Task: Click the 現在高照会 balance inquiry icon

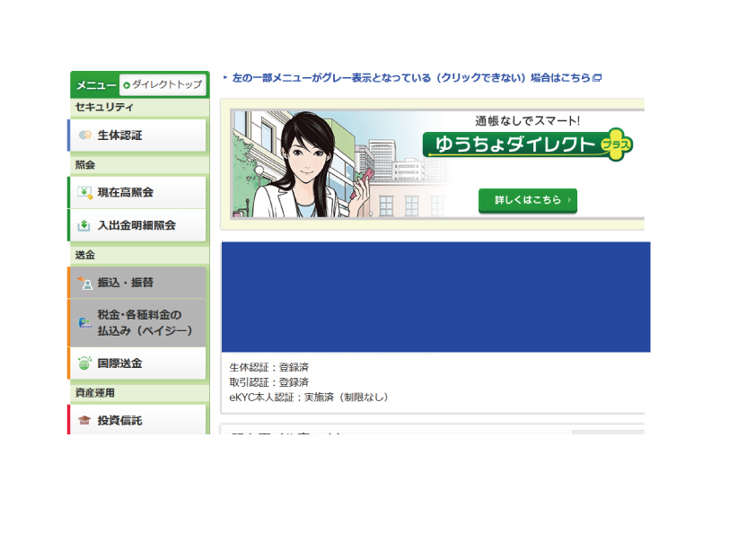Action: tap(84, 192)
